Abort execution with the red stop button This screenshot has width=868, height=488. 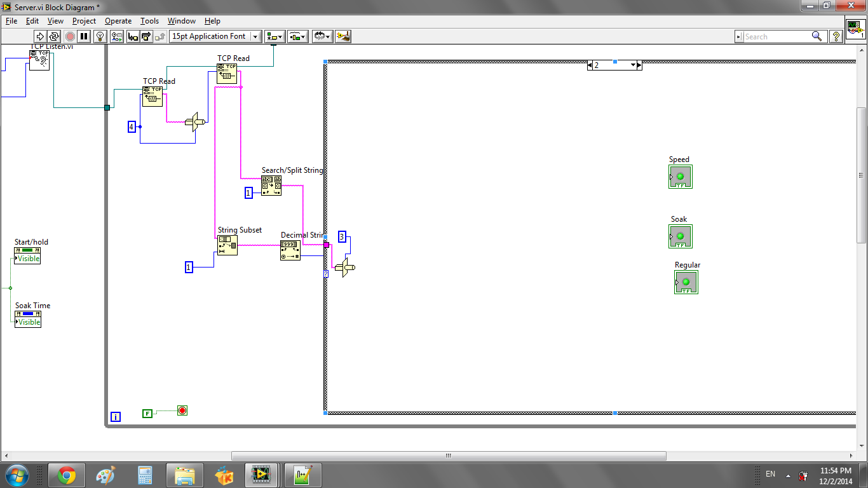click(x=70, y=37)
